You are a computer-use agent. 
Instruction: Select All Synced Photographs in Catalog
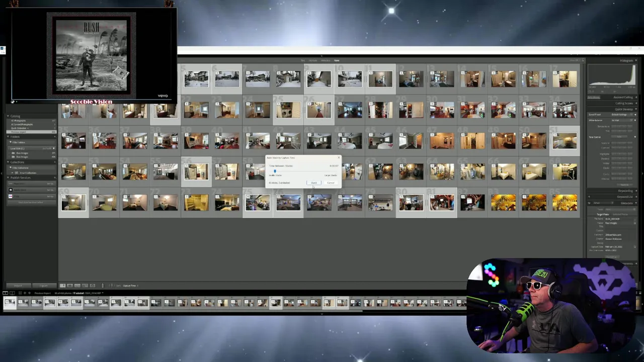click(x=22, y=124)
